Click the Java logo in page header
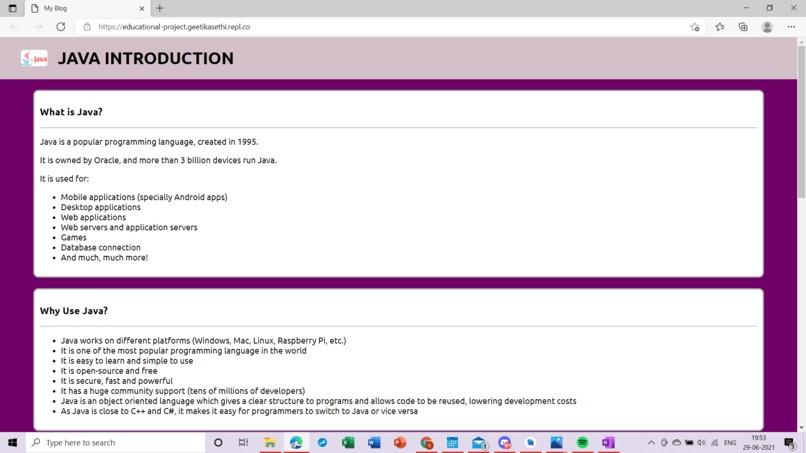The height and width of the screenshot is (453, 806). click(x=34, y=58)
